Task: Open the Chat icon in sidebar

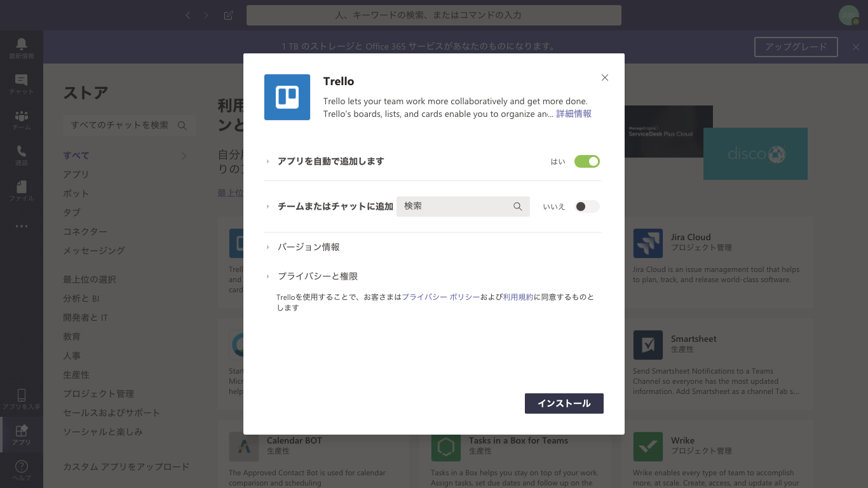Action: (x=21, y=80)
